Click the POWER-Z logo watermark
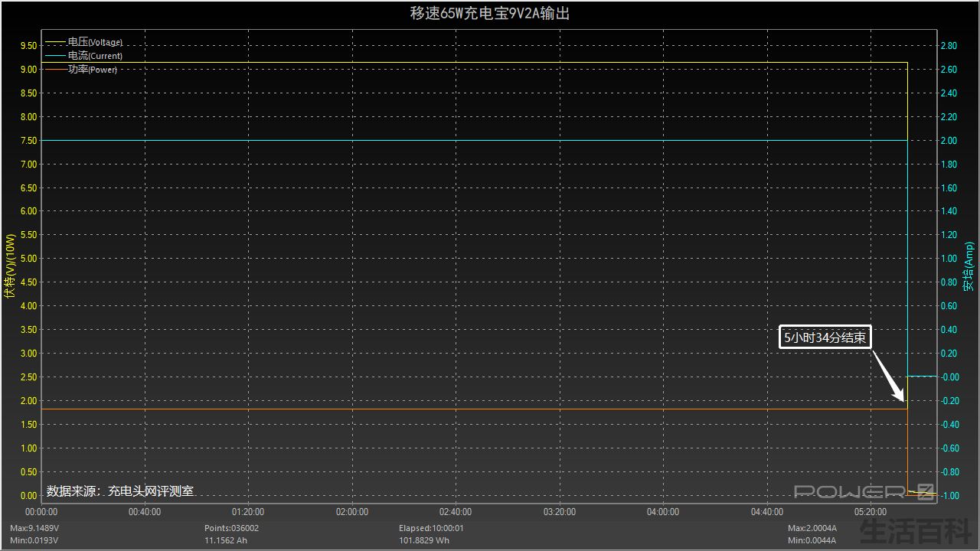This screenshot has height=551, width=980. tap(864, 492)
